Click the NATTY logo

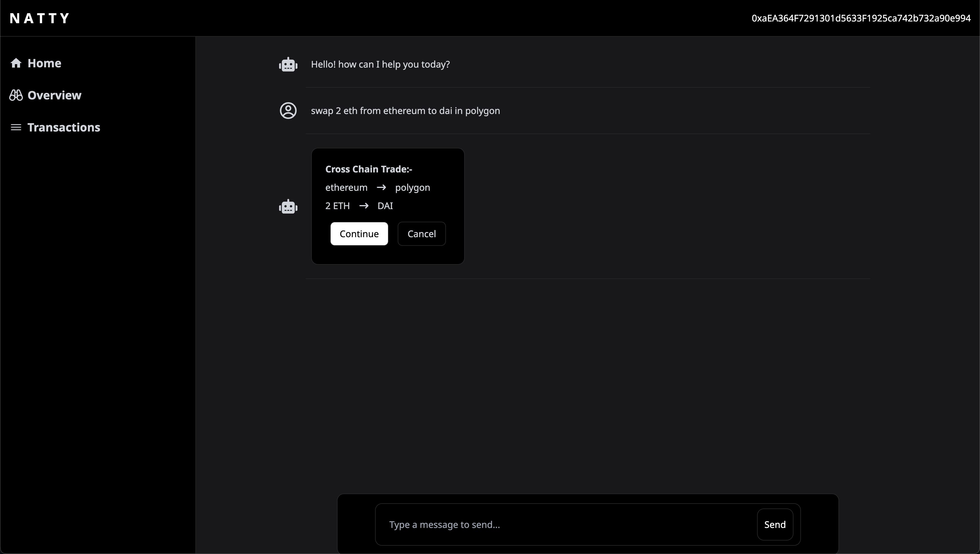tap(40, 18)
